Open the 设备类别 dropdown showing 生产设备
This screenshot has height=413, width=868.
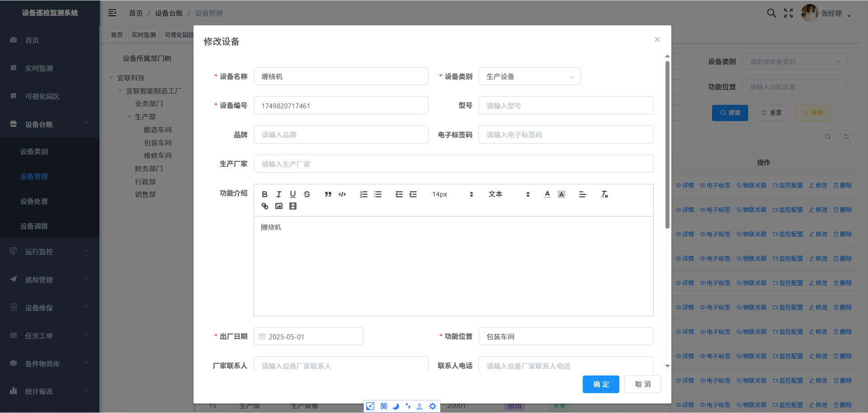pyautogui.click(x=529, y=76)
